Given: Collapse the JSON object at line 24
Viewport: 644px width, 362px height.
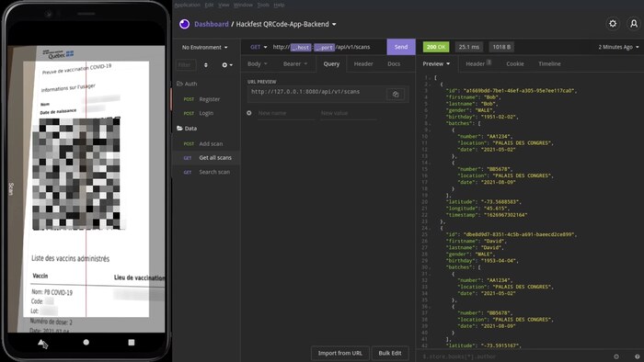Looking at the screenshot, I should click(430, 228).
